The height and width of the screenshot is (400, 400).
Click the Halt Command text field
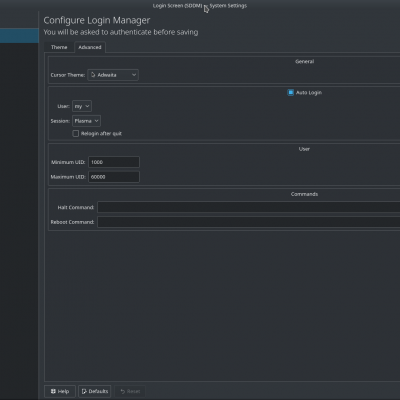coord(249,207)
